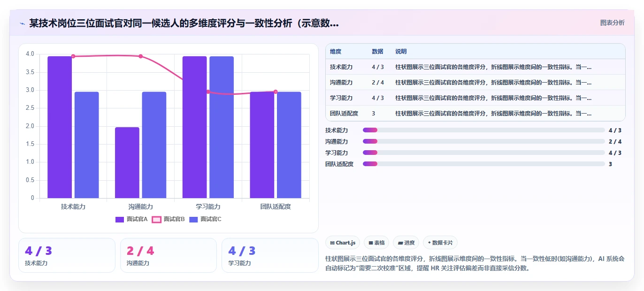Click the card title text
The height and width of the screenshot is (291, 644).
[184, 23]
